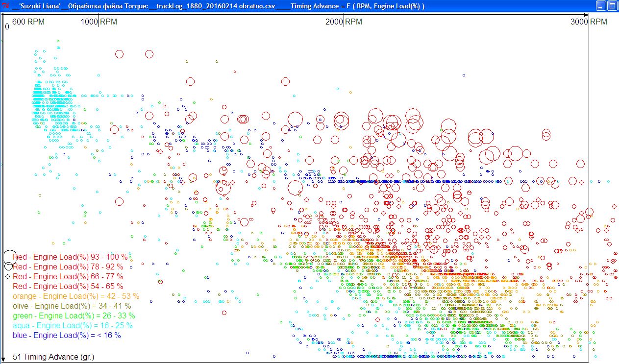Click the 2000 RPM axis label
The height and width of the screenshot is (364, 619).
coord(344,22)
